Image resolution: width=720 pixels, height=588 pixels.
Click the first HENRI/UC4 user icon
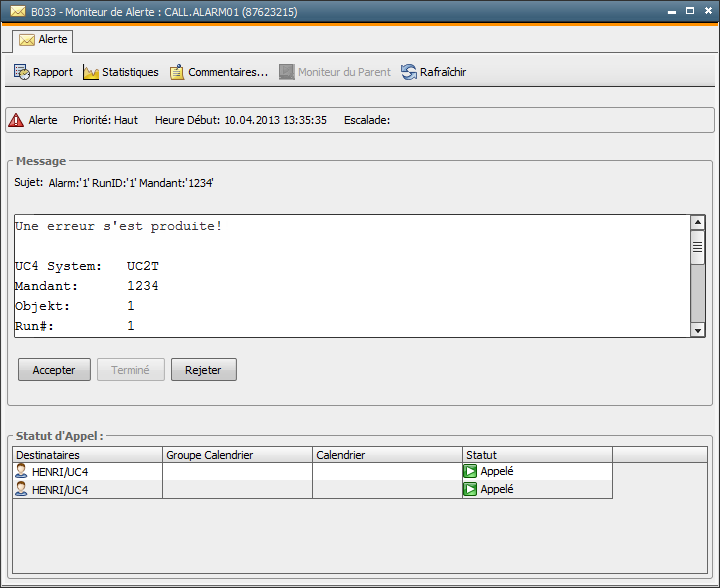[x=21, y=471]
